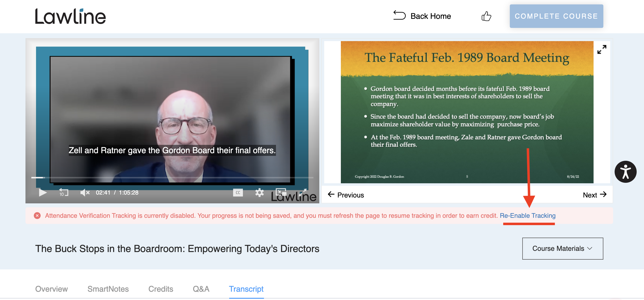This screenshot has width=644, height=300.
Task: Toggle closed captions CC button
Action: pos(238,193)
